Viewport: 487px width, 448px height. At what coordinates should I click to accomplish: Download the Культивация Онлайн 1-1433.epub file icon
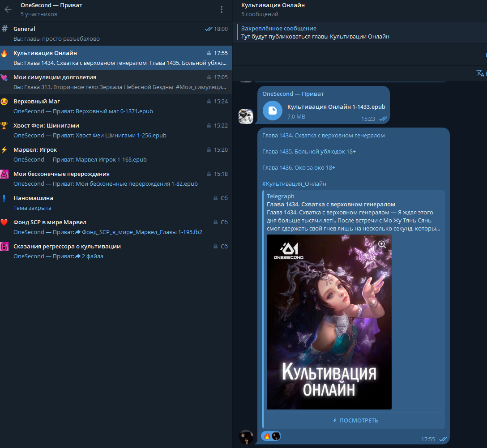pyautogui.click(x=273, y=111)
